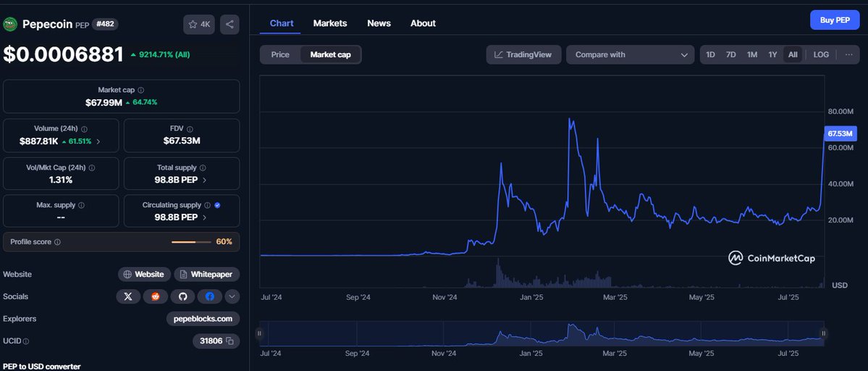Show Circulating supply info icon
The width and height of the screenshot is (868, 371).
click(207, 205)
